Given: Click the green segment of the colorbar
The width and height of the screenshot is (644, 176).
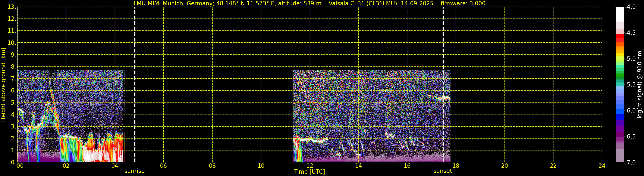Looking at the screenshot, I should point(620,75).
